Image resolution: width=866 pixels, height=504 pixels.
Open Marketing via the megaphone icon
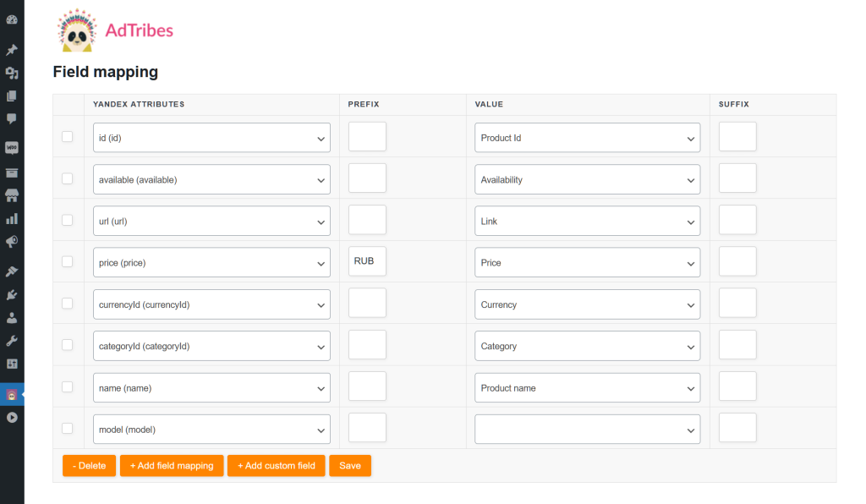point(12,241)
